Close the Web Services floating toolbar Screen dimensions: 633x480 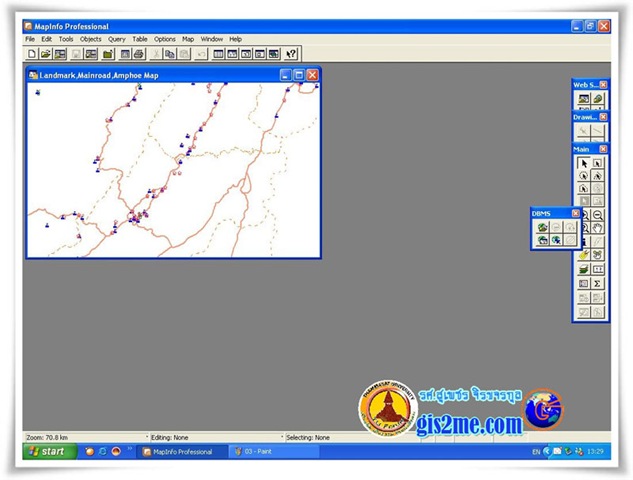click(x=603, y=84)
